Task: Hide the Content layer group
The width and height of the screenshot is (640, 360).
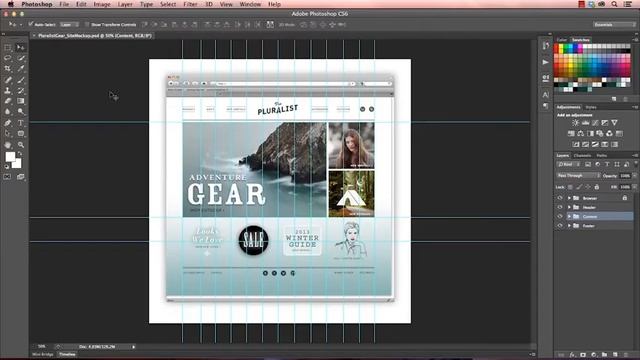Action: point(560,216)
